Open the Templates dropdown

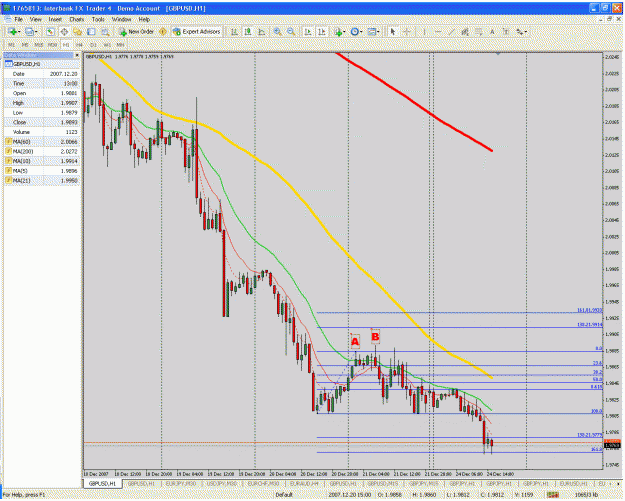[x=373, y=32]
